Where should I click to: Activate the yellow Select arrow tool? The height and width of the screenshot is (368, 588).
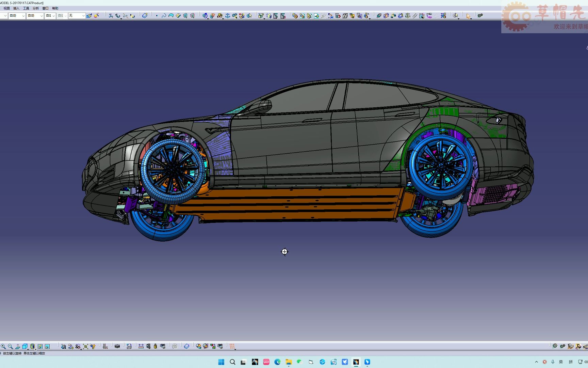tap(468, 16)
